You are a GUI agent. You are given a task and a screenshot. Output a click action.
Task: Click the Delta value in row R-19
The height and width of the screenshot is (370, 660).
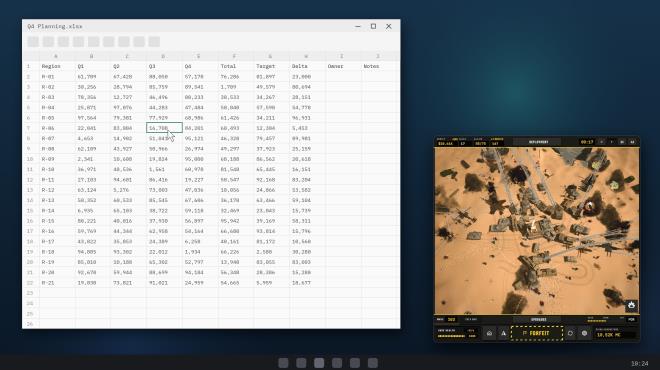tap(307, 262)
